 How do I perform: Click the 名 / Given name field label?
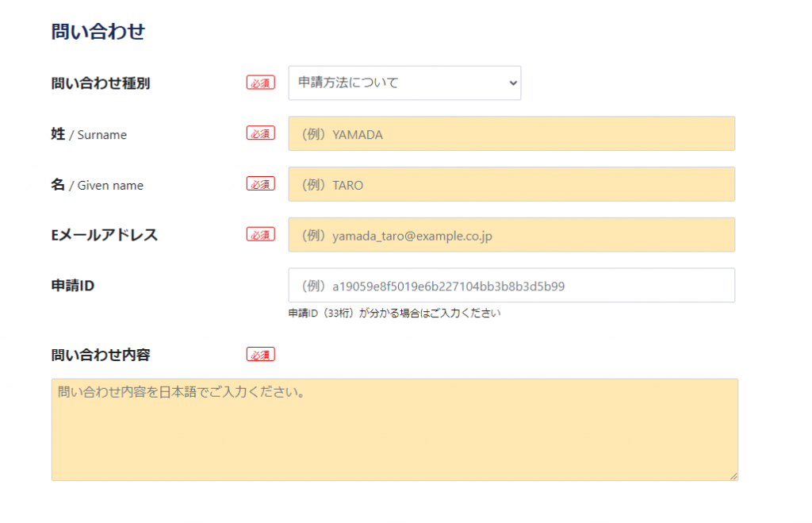coord(97,185)
